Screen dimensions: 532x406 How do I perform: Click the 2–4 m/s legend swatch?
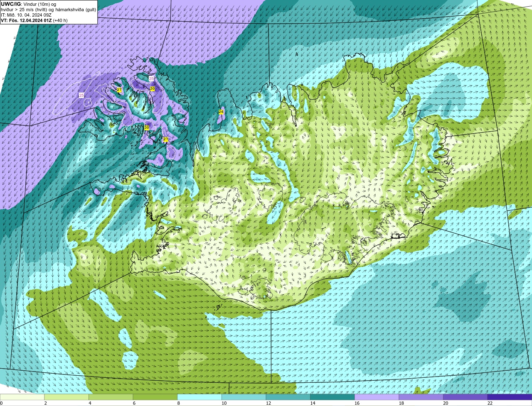66,397
